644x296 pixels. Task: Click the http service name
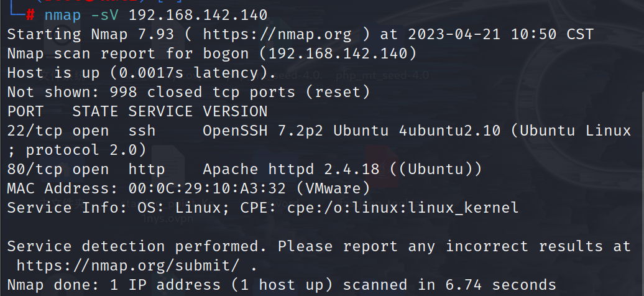pyautogui.click(x=147, y=169)
